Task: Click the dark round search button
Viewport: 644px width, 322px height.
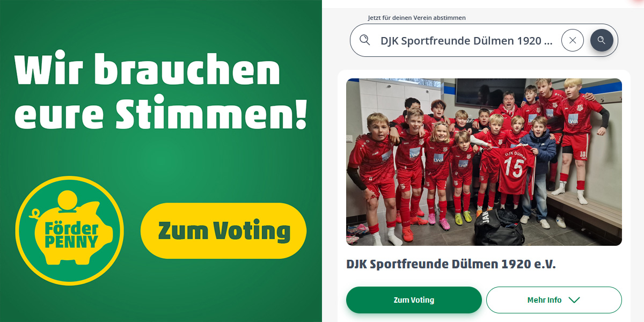Action: (x=602, y=40)
